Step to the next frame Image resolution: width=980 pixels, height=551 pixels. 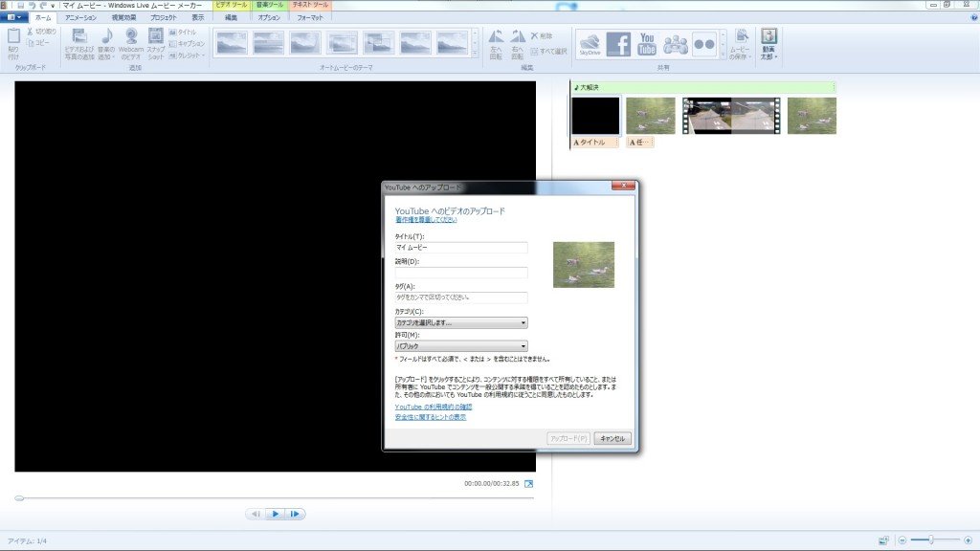[296, 514]
